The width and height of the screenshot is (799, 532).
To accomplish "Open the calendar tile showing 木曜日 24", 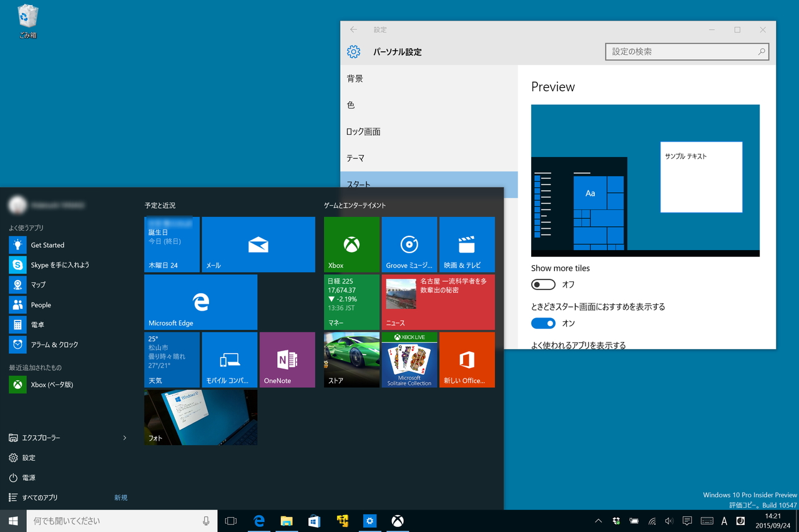I will pyautogui.click(x=172, y=244).
